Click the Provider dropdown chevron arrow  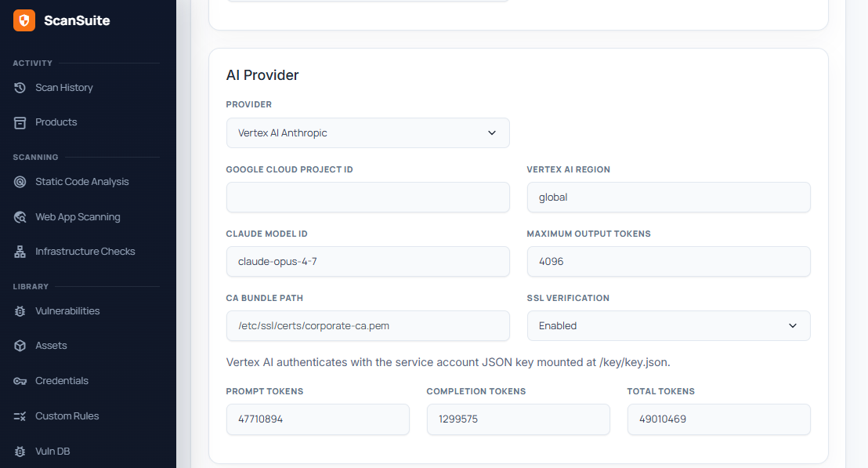(x=491, y=133)
